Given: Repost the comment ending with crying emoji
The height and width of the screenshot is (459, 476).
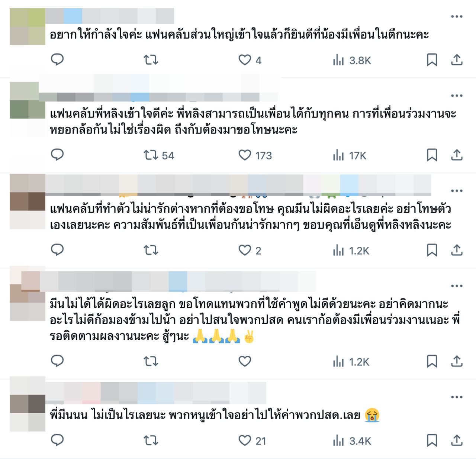Looking at the screenshot, I should (x=151, y=440).
